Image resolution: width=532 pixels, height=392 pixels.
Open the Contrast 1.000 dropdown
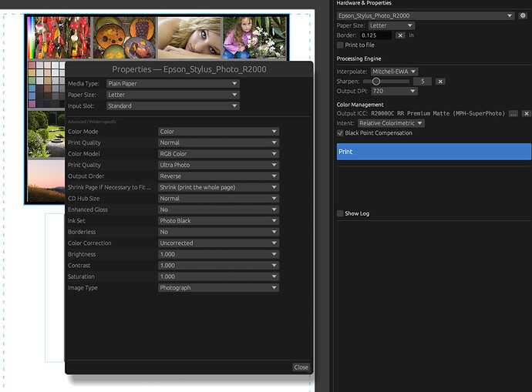218,266
